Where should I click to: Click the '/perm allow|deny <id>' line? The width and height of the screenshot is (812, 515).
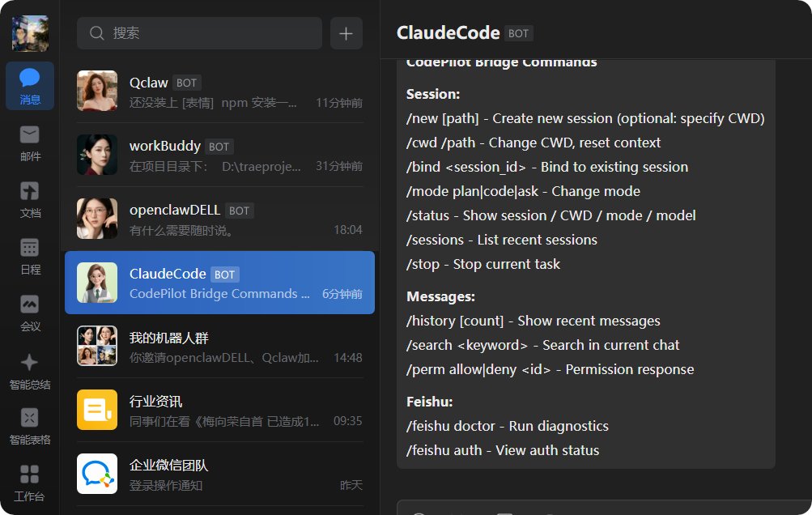550,369
